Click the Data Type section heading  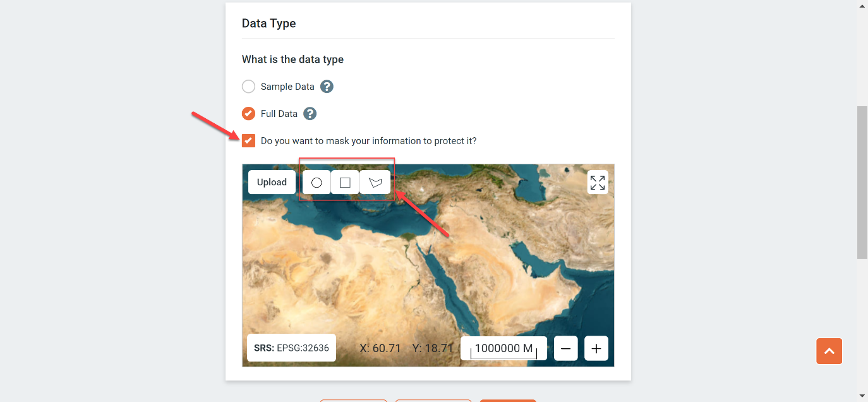[x=269, y=23]
